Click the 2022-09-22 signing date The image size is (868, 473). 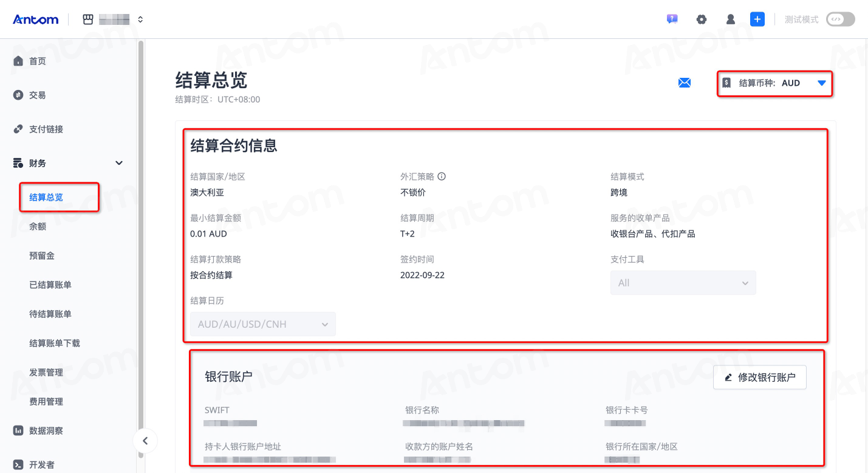pyautogui.click(x=423, y=275)
